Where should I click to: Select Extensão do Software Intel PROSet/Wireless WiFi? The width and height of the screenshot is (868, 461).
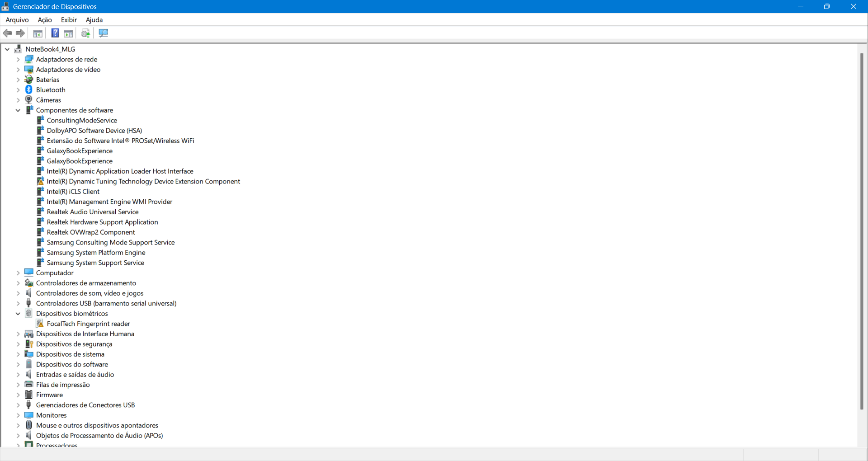point(121,141)
